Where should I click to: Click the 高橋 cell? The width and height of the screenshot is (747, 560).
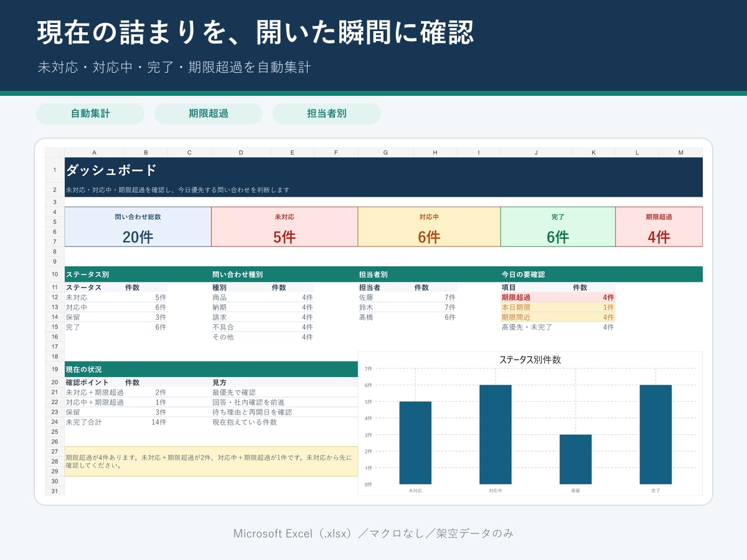[x=385, y=317]
